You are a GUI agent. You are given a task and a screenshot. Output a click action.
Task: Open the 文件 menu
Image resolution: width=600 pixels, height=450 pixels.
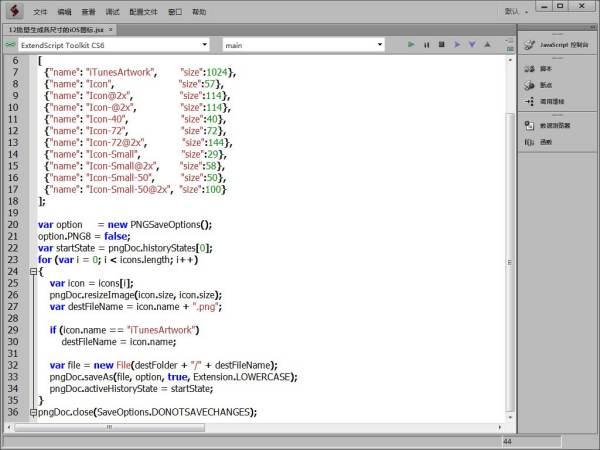(x=40, y=12)
